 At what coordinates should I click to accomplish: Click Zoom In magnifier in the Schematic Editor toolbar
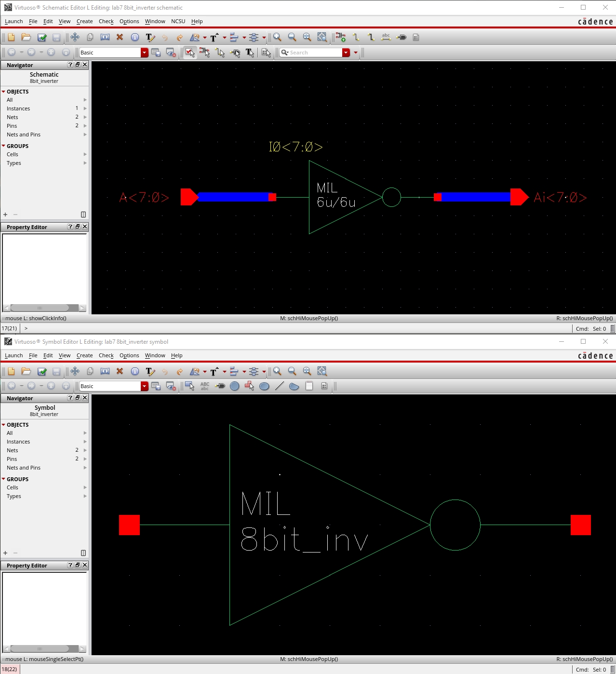(277, 37)
